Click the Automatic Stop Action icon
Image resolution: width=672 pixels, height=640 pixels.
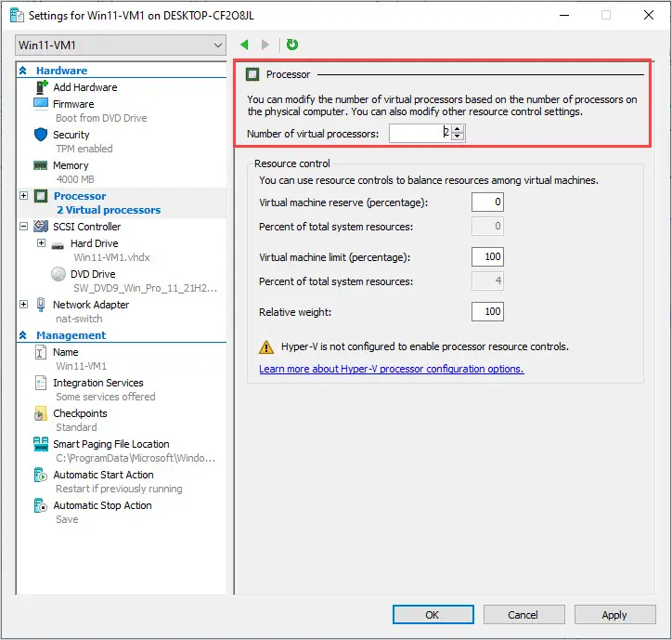[40, 505]
